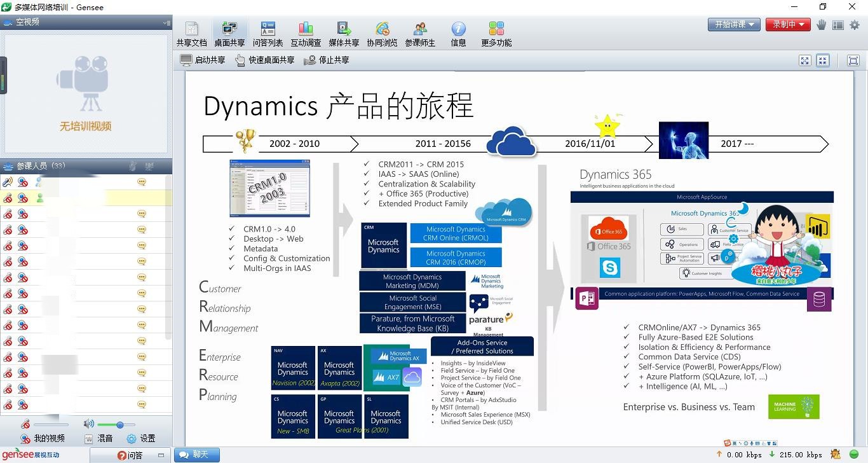Screen dimensions: 868x463
Task: Switch to the 问答 tab
Action: click(130, 455)
